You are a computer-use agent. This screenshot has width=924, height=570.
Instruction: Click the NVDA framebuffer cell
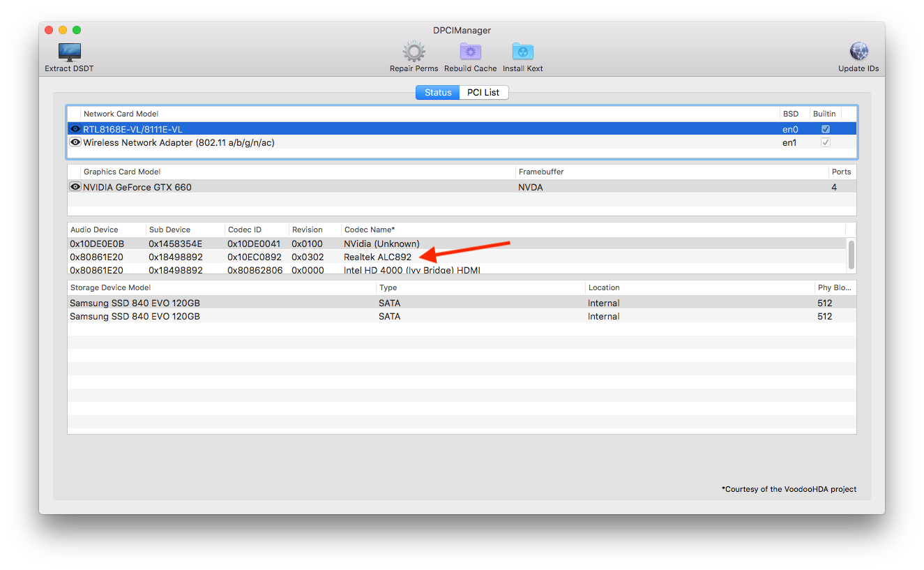tap(530, 187)
